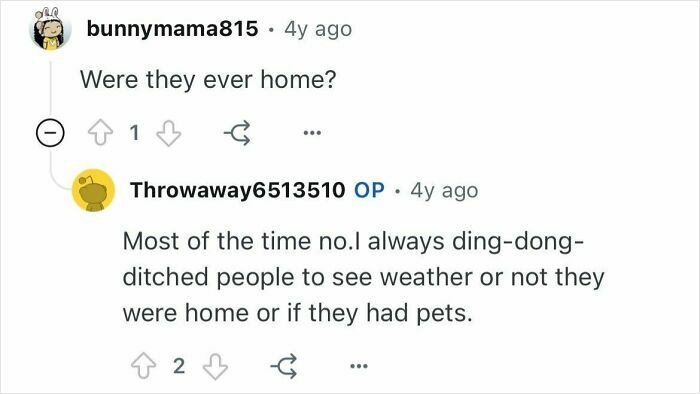Screen dimensions: 700x394
Task: Collapse the comment thread with minus circle
Action: 50,133
